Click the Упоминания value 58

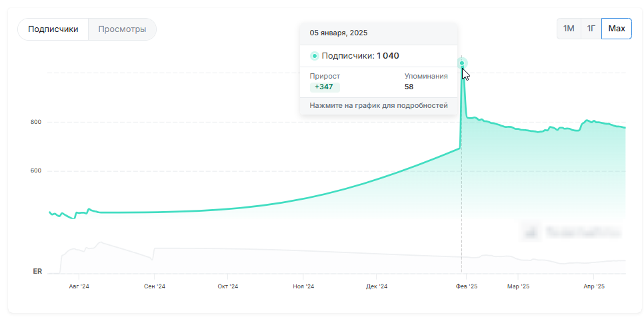coord(409,87)
